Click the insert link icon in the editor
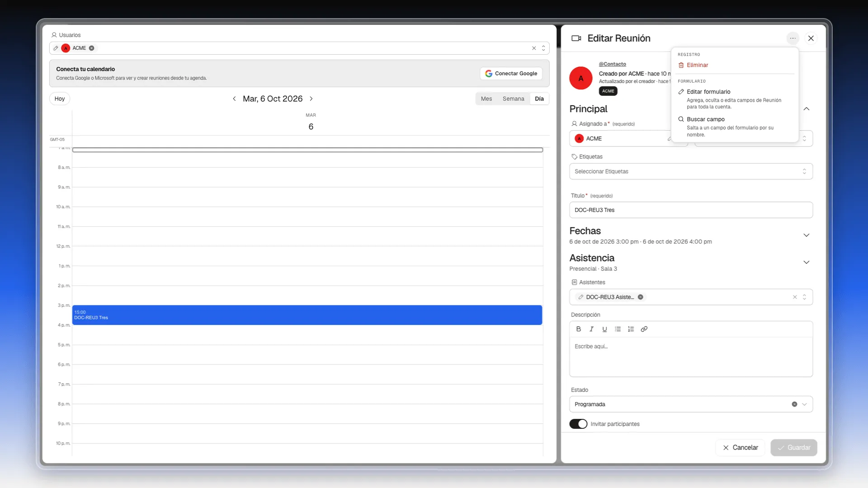868x488 pixels. pyautogui.click(x=644, y=329)
